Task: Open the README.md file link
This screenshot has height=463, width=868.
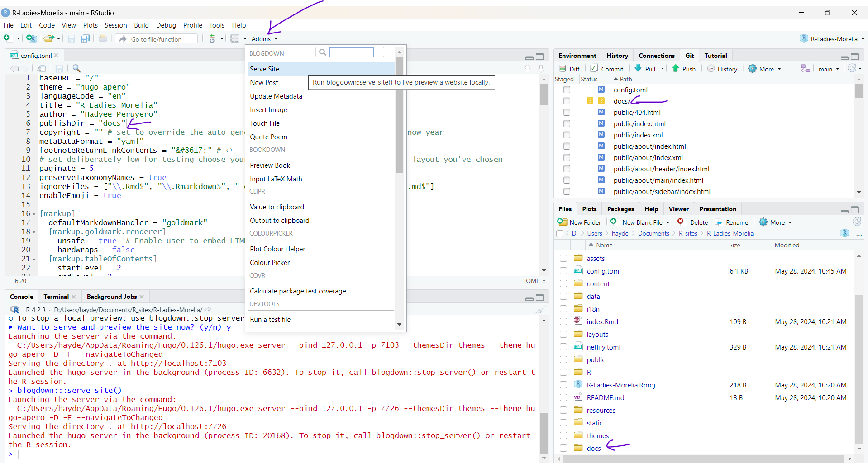Action: click(605, 398)
